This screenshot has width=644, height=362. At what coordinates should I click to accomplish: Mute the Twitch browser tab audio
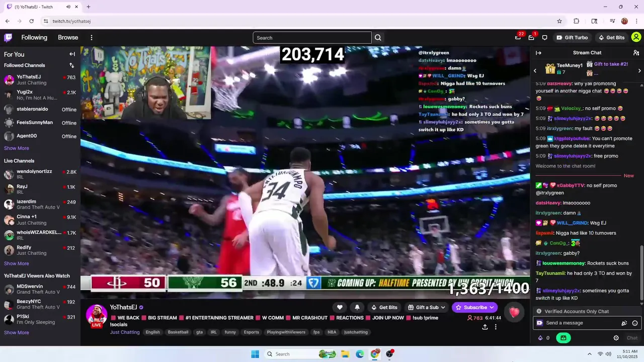(68, 7)
